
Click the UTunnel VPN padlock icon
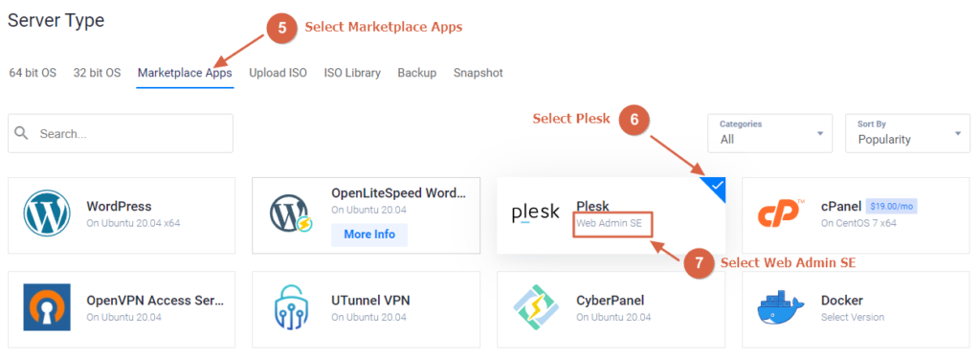coord(292,307)
